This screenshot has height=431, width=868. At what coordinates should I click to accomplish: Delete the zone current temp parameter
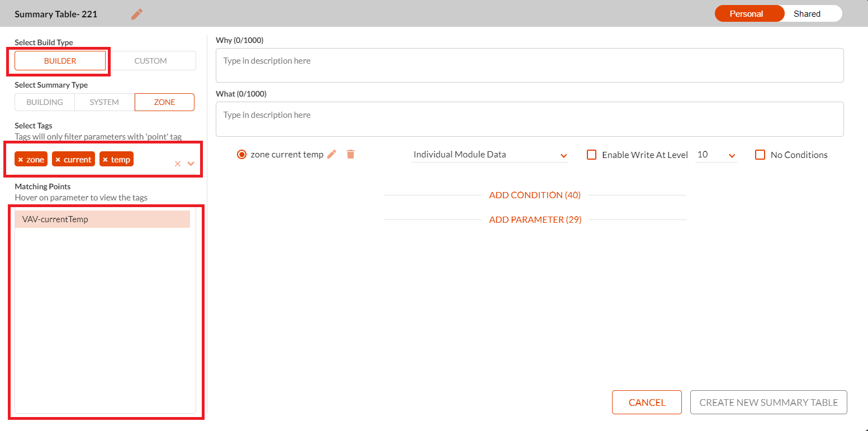click(350, 155)
